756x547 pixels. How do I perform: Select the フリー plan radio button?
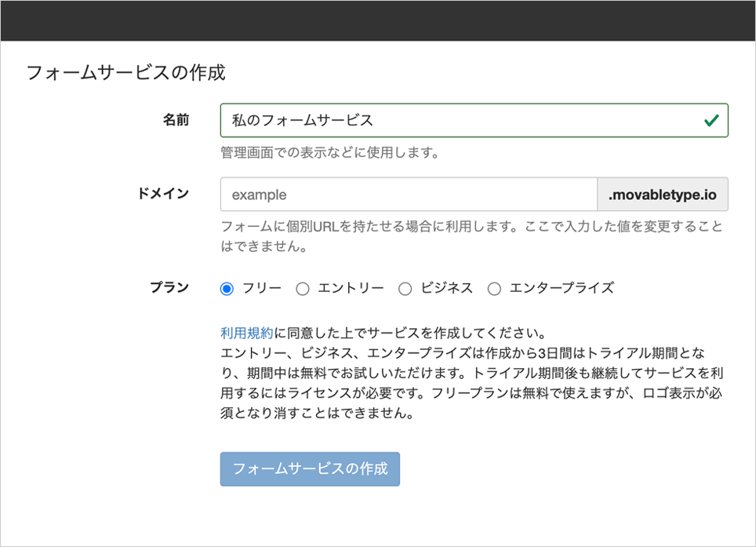(x=227, y=289)
